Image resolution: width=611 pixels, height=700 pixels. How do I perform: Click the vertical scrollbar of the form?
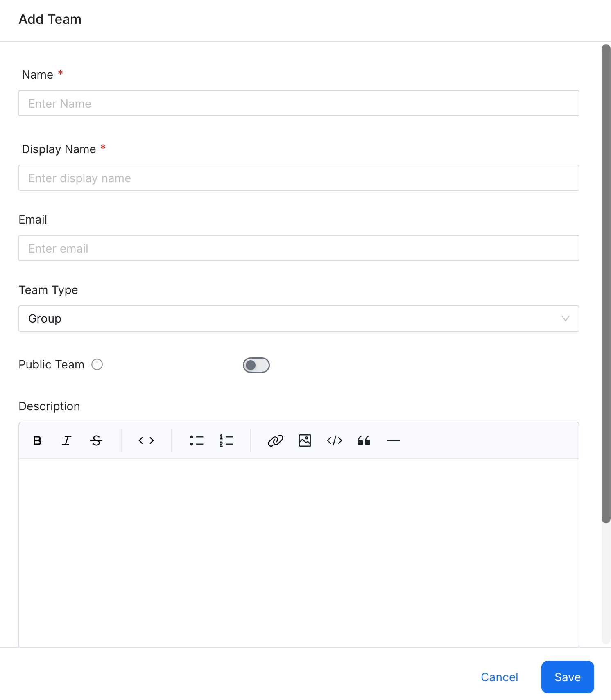[x=606, y=283]
